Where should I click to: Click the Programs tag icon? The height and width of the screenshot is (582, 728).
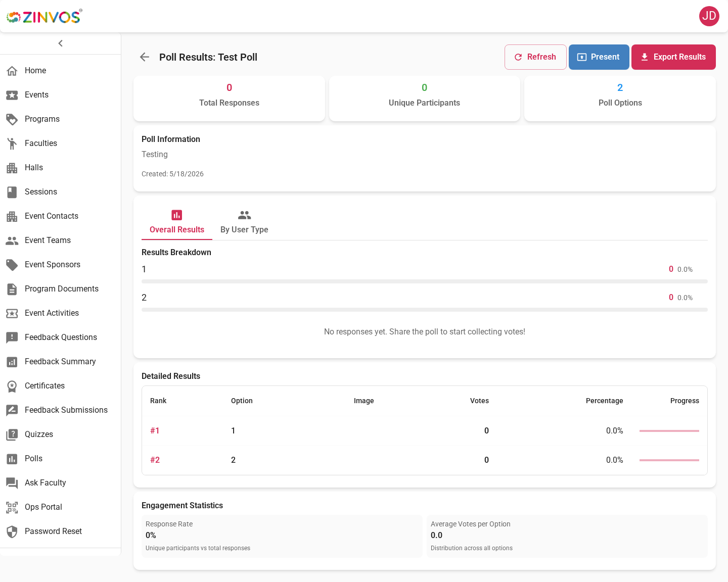12,119
